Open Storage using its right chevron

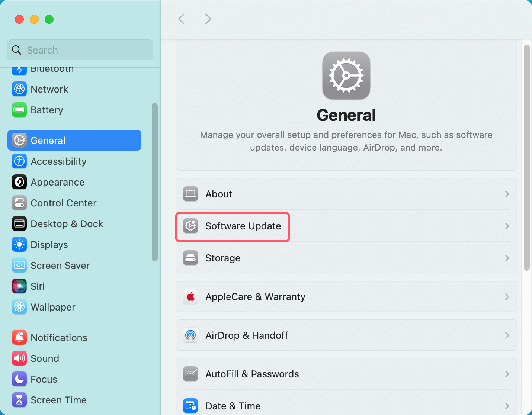click(507, 258)
